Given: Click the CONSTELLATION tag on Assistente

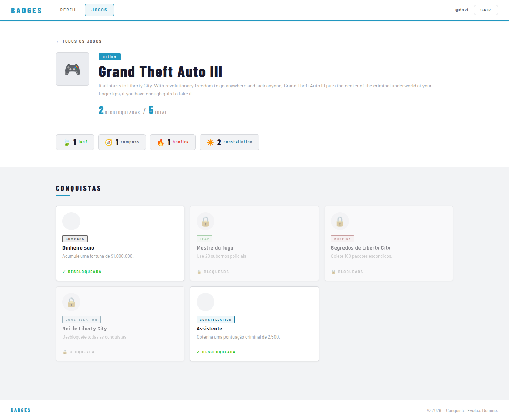Looking at the screenshot, I should (216, 320).
